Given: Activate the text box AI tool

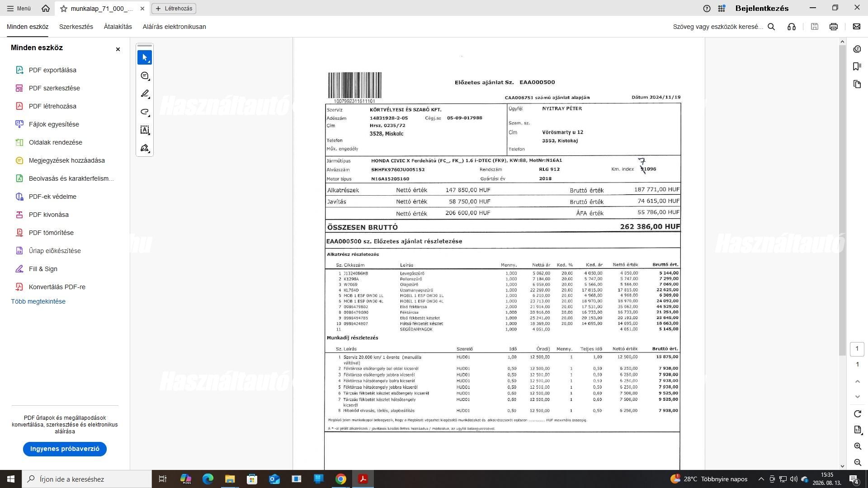Looking at the screenshot, I should (x=145, y=130).
